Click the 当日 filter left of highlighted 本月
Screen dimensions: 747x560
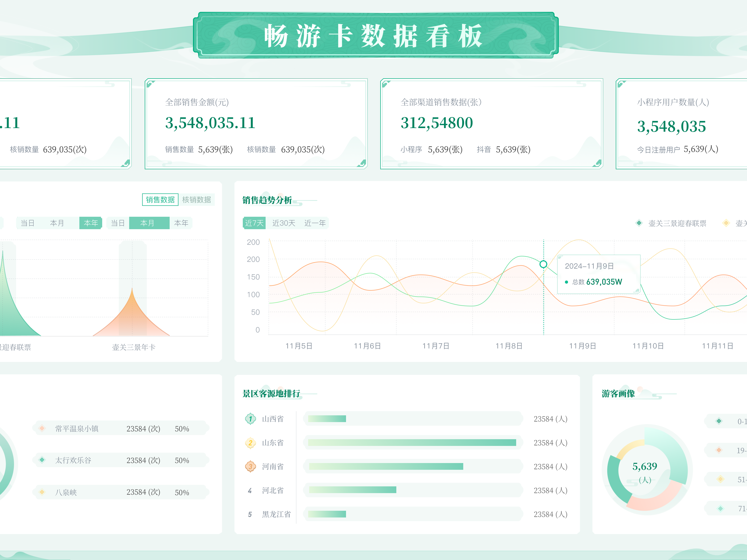118,223
